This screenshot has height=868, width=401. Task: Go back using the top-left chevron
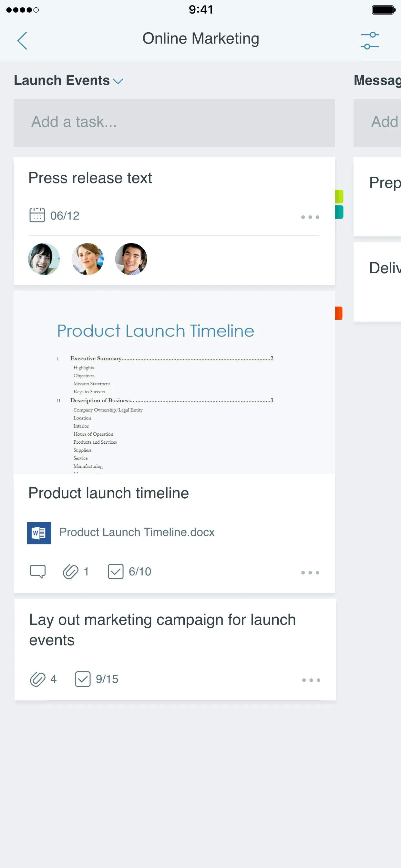pyautogui.click(x=22, y=41)
